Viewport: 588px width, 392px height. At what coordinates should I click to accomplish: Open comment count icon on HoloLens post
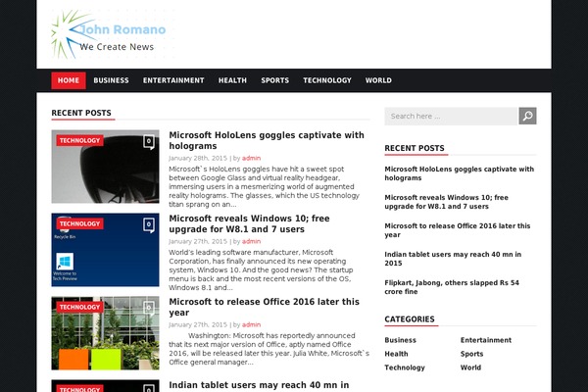click(149, 142)
